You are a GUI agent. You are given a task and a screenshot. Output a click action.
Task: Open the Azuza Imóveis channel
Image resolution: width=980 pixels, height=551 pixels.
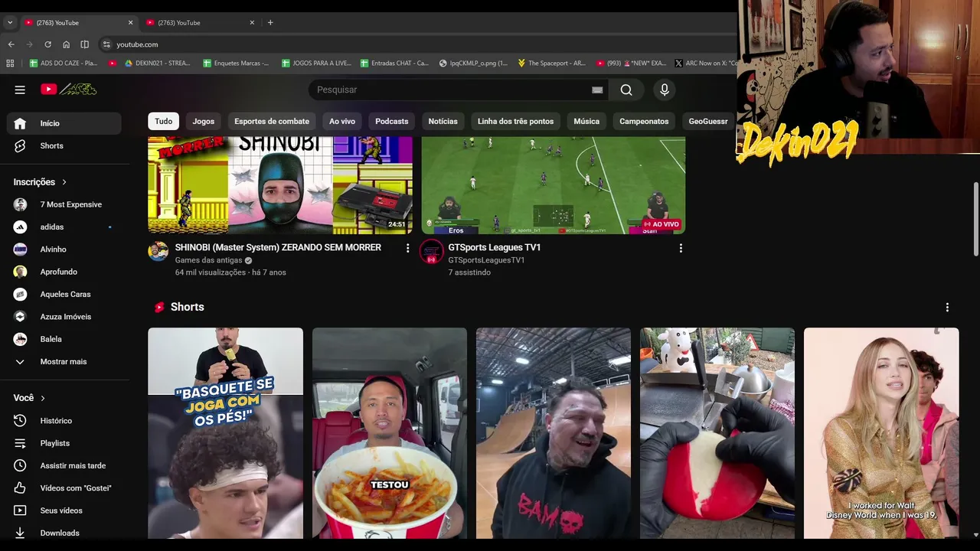pos(64,317)
